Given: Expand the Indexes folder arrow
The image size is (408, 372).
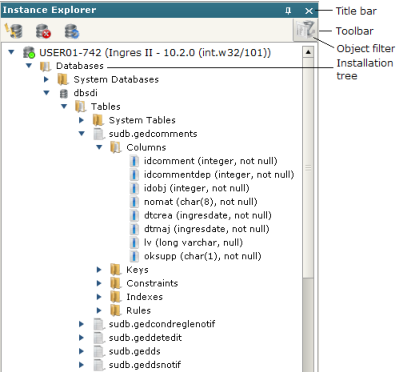Looking at the screenshot, I should 99,297.
